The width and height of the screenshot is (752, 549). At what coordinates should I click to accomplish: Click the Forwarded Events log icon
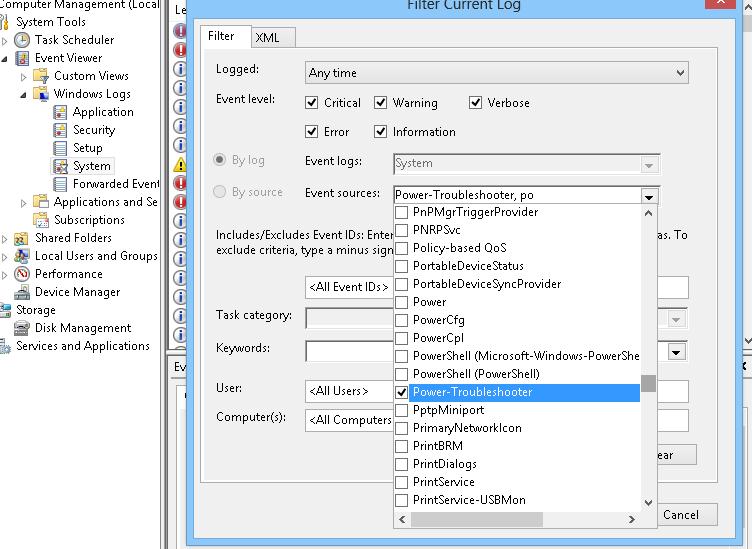click(x=60, y=184)
